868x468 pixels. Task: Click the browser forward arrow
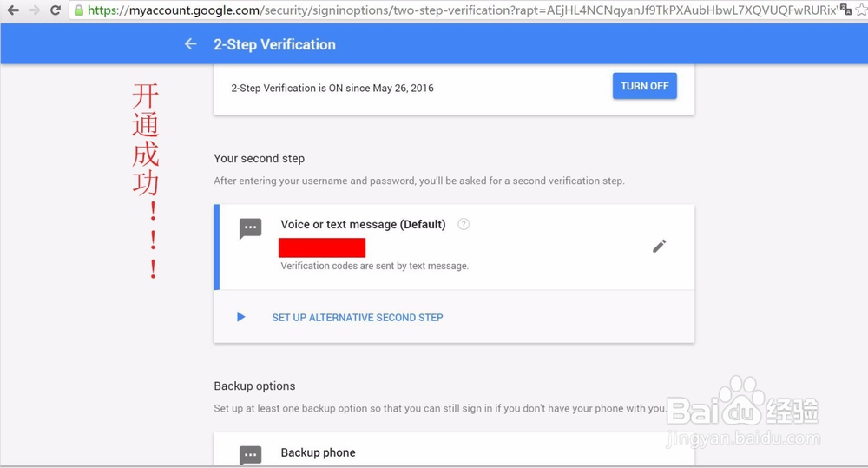coord(34,10)
